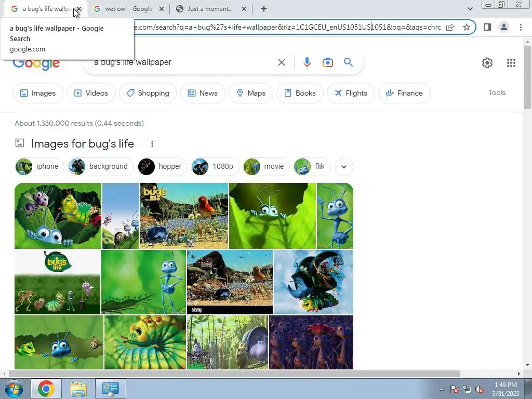Click in the Google search text field
532x399 pixels.
point(183,62)
